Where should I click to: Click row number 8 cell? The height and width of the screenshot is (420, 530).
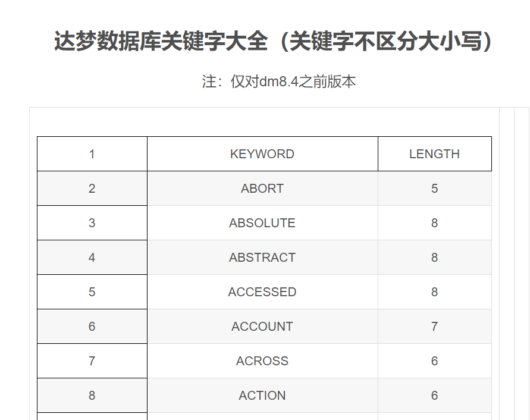pyautogui.click(x=92, y=396)
